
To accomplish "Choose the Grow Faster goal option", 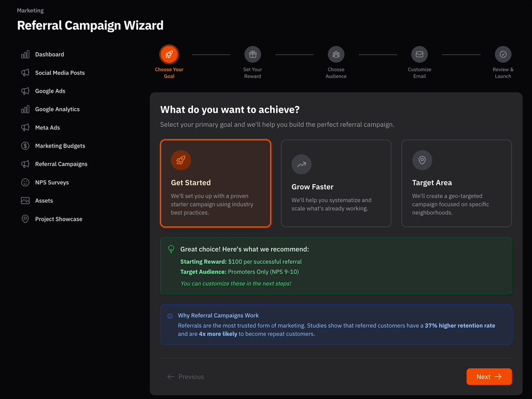I will point(336,183).
